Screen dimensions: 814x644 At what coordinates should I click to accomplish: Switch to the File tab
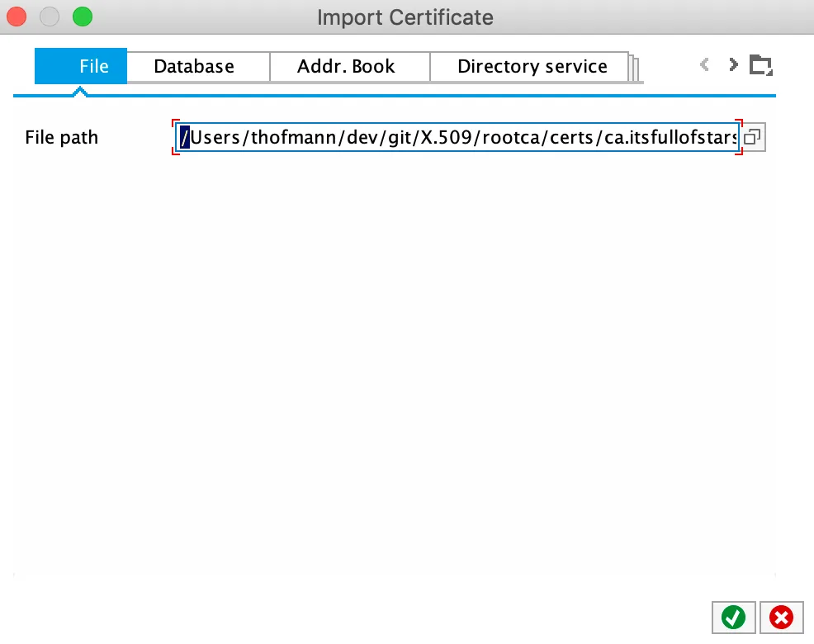[81, 67]
